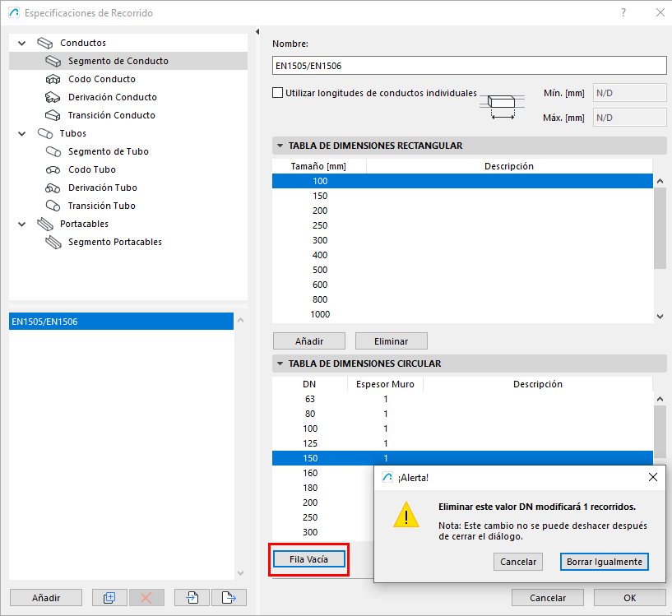Collapse Tabla de Dimensiones Circular section
This screenshot has height=616, width=672.
(280, 364)
